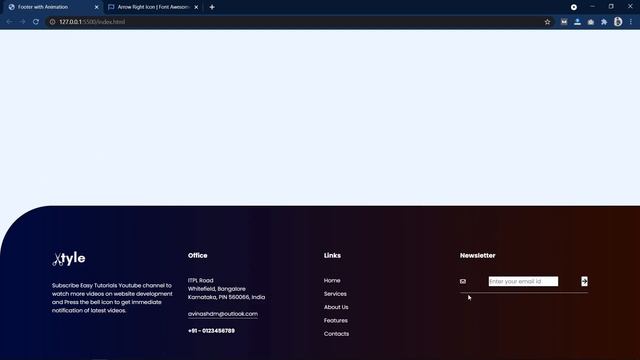Click the Xtyle scissors logo
This screenshot has height=360, width=640.
(69, 259)
